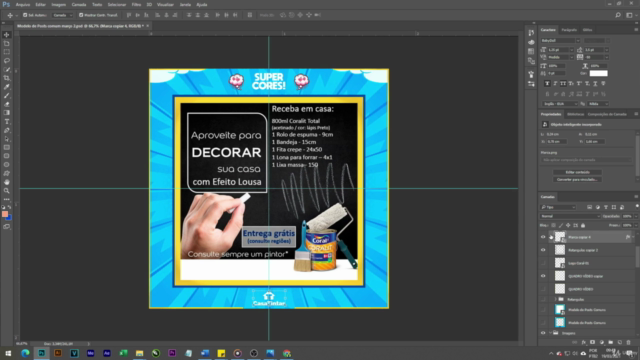Image resolution: width=640 pixels, height=360 pixels.
Task: Open the Filtro menu
Action: tap(136, 5)
